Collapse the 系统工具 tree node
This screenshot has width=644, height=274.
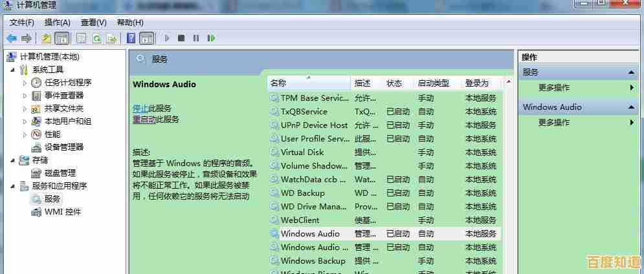pos(13,70)
